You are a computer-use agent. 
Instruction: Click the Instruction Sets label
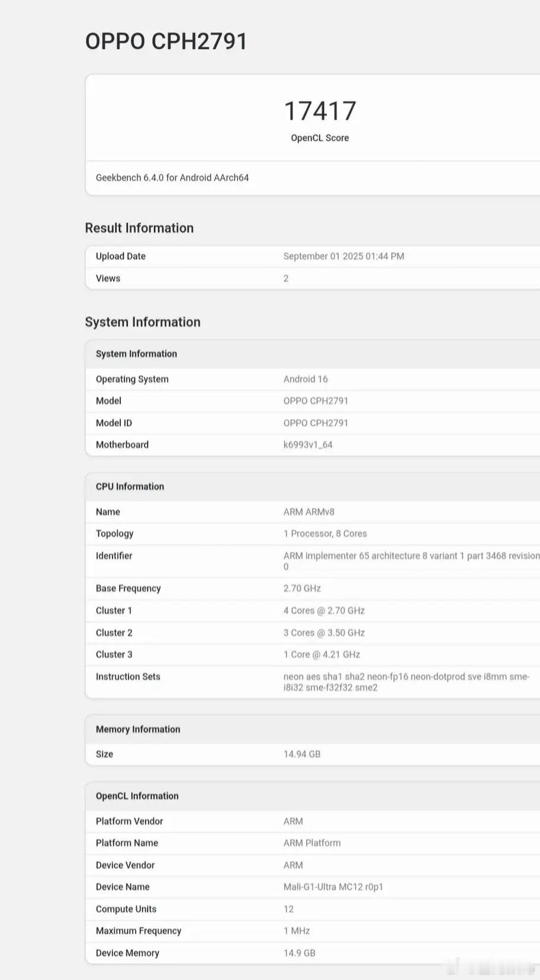(x=128, y=676)
